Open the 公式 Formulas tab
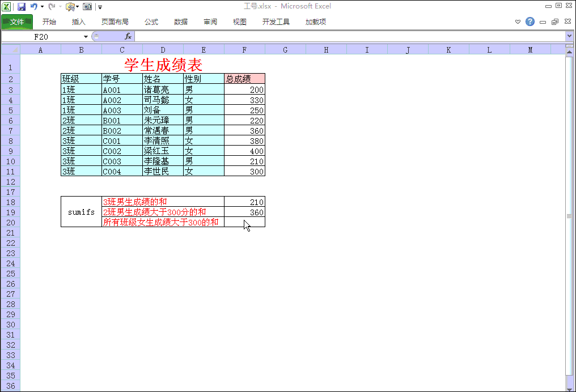 [x=151, y=22]
